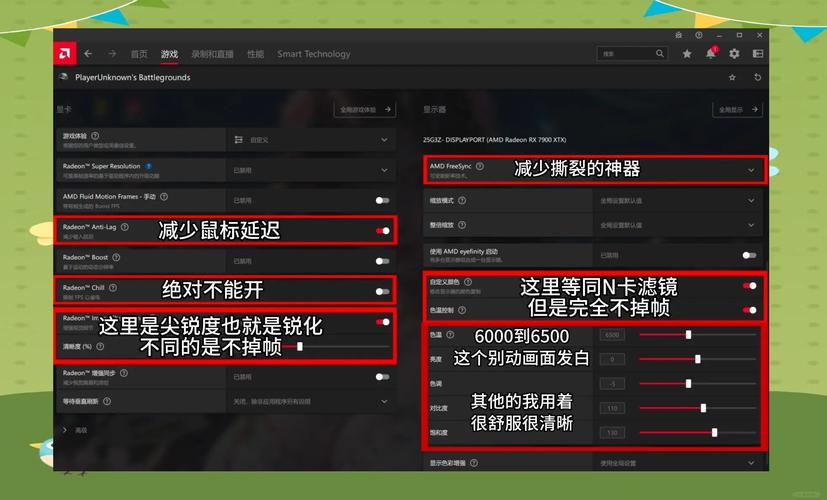Click the 全局游戏体验 button
The width and height of the screenshot is (827, 500).
click(x=366, y=109)
